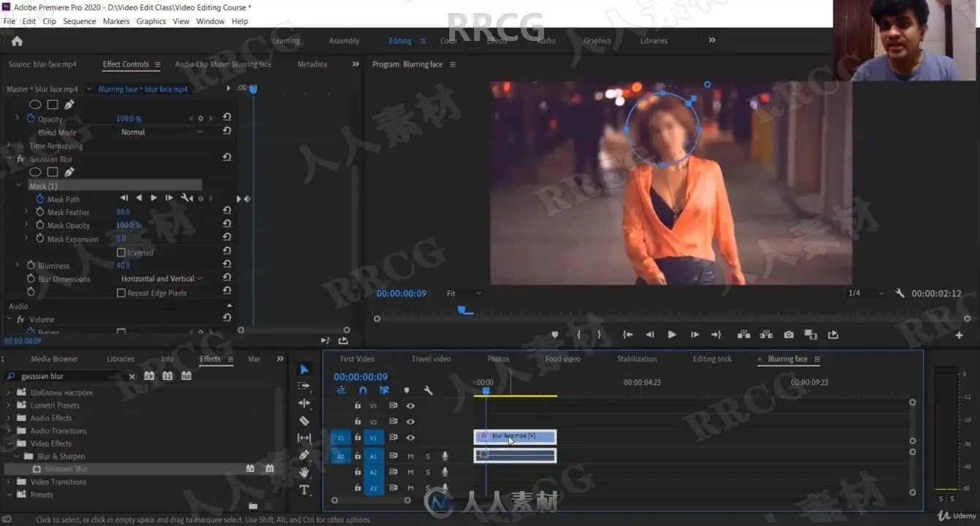The image size is (980, 526).
Task: Play the program monitor video
Action: (672, 335)
